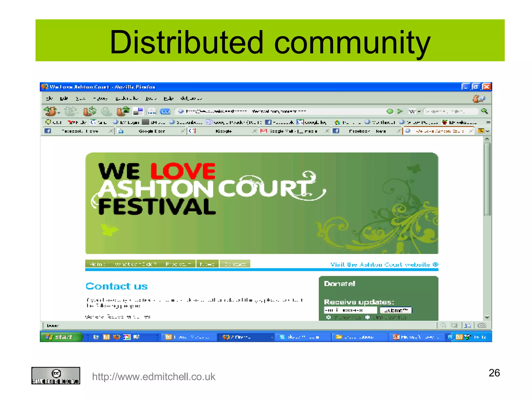Select the Subscribe radio button
Viewport: 532px width, 399px height.
tap(329, 317)
